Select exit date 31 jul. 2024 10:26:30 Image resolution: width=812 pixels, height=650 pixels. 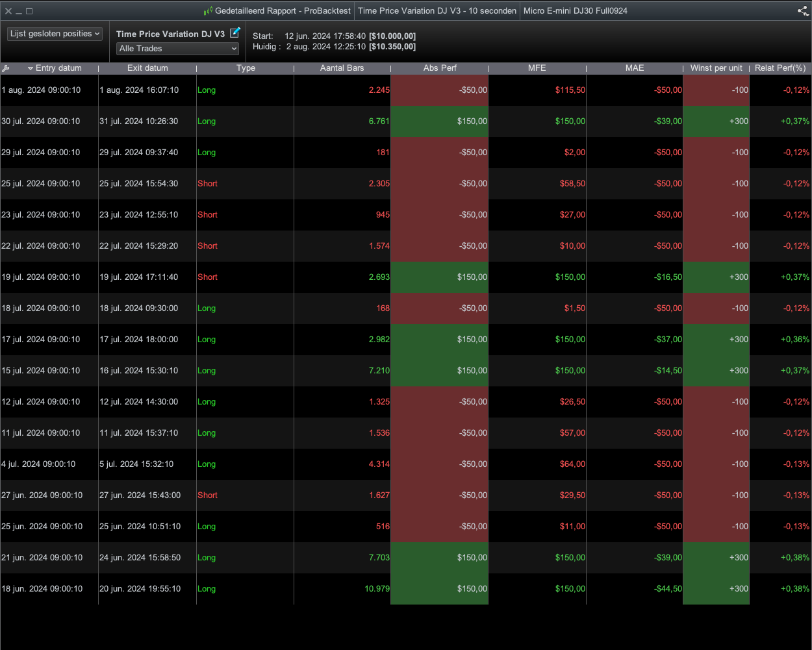(x=138, y=121)
